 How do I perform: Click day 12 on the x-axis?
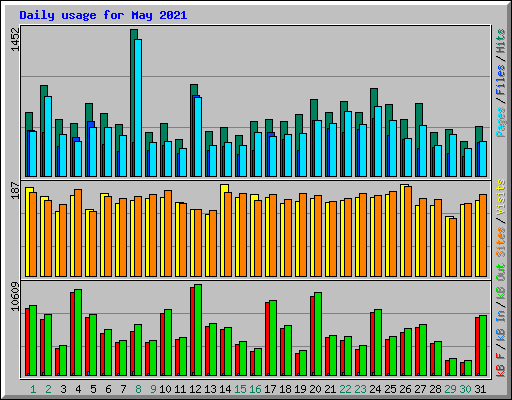click(x=195, y=389)
